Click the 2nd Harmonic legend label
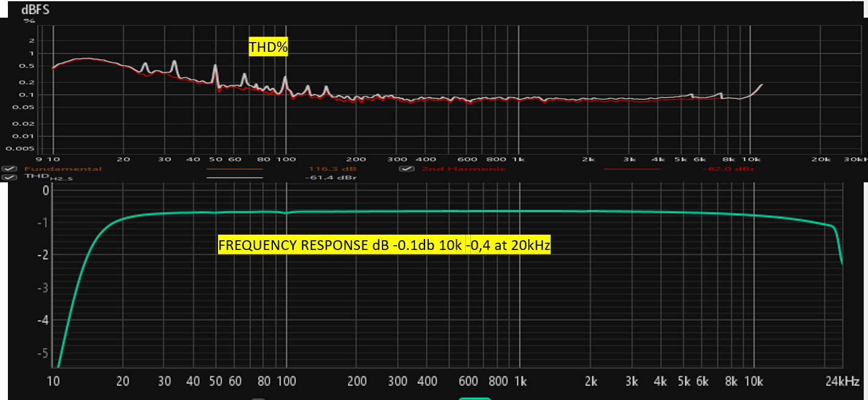 pos(464,169)
